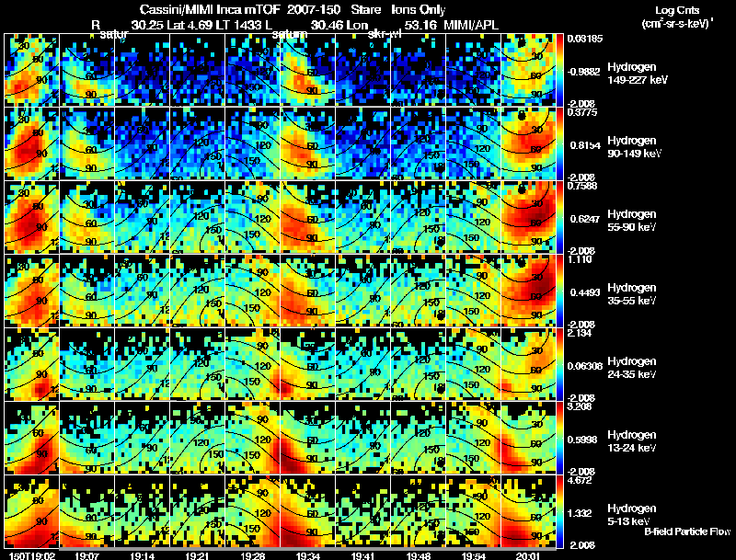Screen dimensions: 736x560
Task: Open the 20:01 panel in the 35-55 keV row
Action: (x=528, y=291)
